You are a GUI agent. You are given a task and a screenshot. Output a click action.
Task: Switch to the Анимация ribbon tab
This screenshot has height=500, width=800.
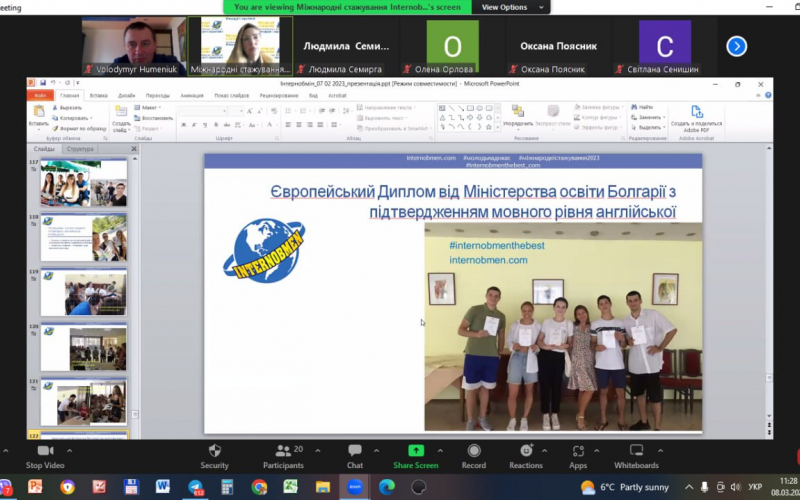192,95
